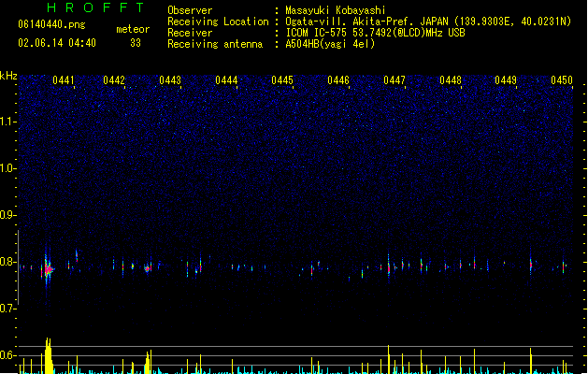Click the 0442 time marker
This screenshot has width=588, height=374.
(114, 80)
